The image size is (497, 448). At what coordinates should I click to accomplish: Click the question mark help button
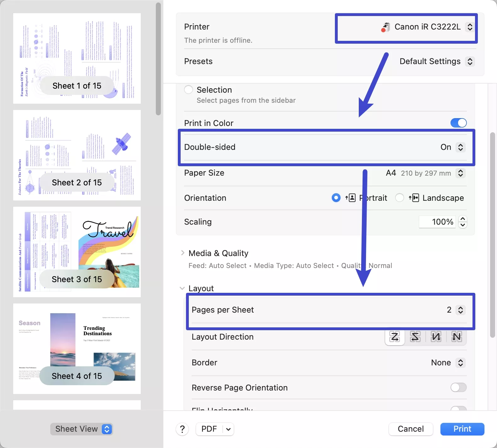click(182, 429)
